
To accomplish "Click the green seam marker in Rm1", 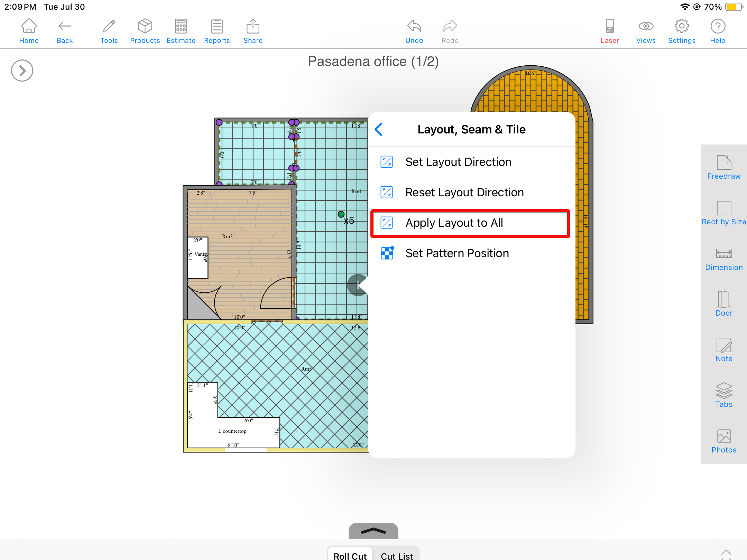I will point(341,214).
